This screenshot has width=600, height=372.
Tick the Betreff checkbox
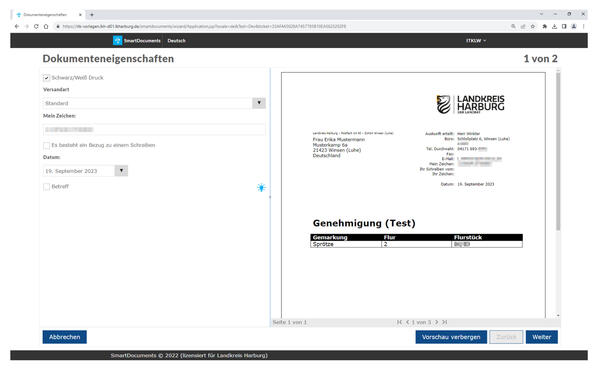tap(47, 187)
